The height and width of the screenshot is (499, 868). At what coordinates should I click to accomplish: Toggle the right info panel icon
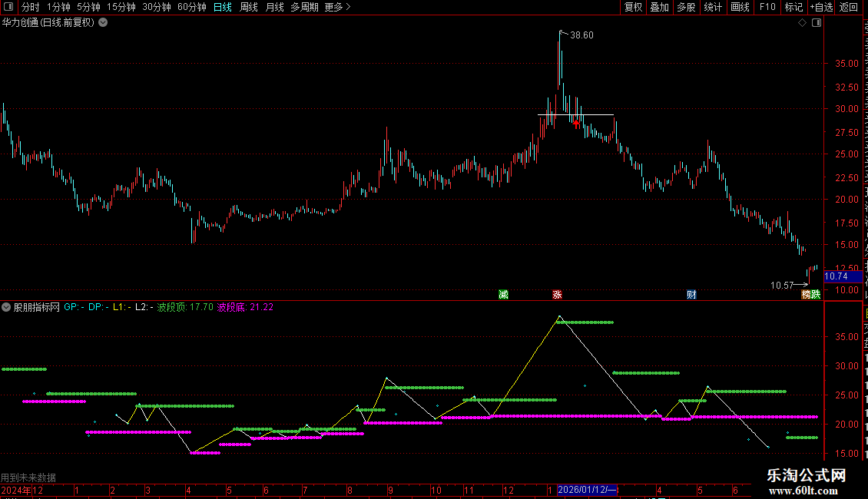coord(817,23)
